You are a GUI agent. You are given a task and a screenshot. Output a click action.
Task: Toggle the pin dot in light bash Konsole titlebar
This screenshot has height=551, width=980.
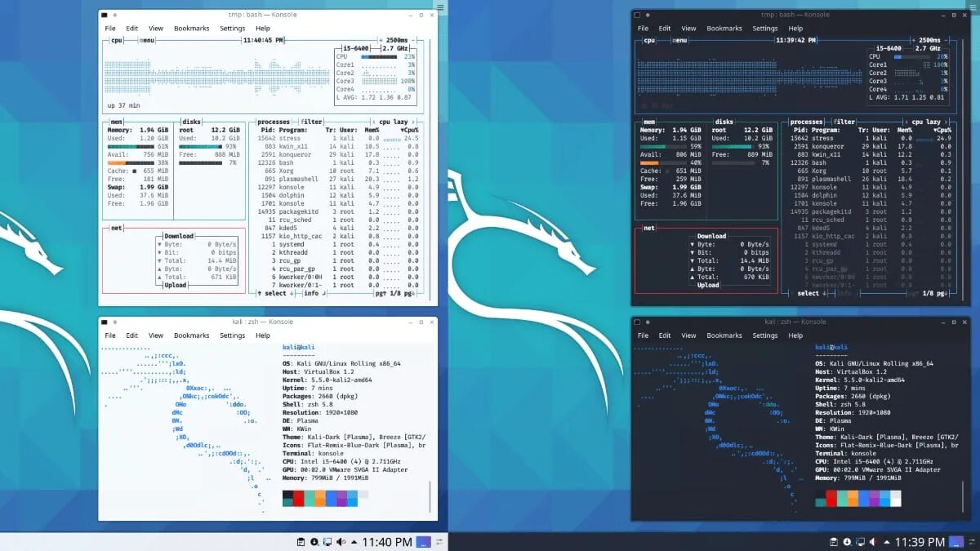114,16
